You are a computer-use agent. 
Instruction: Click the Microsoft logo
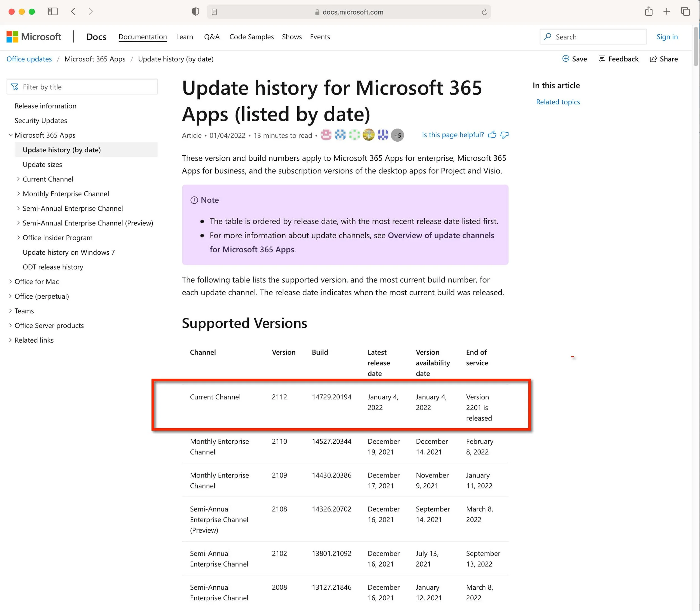point(34,37)
